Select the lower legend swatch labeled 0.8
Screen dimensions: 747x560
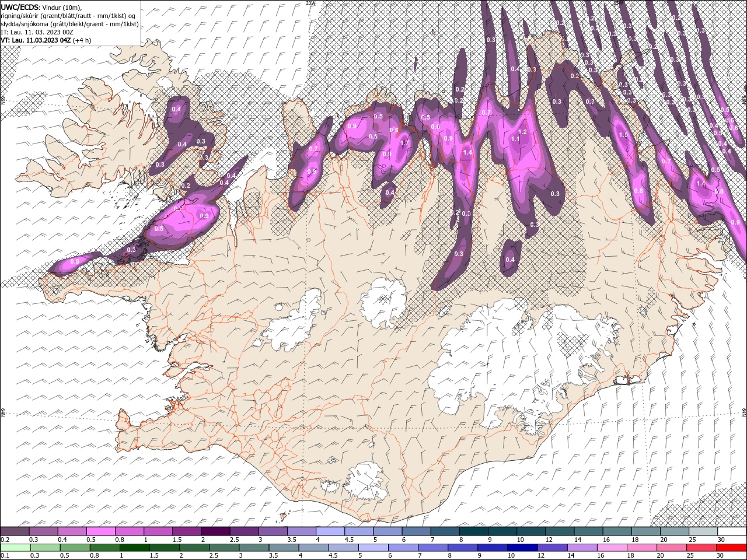(x=104, y=547)
